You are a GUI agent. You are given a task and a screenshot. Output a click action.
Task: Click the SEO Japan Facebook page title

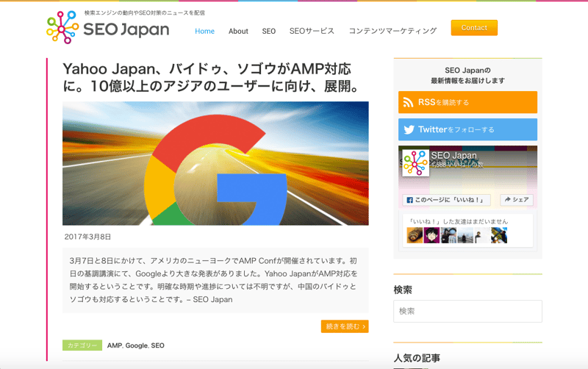(x=453, y=155)
